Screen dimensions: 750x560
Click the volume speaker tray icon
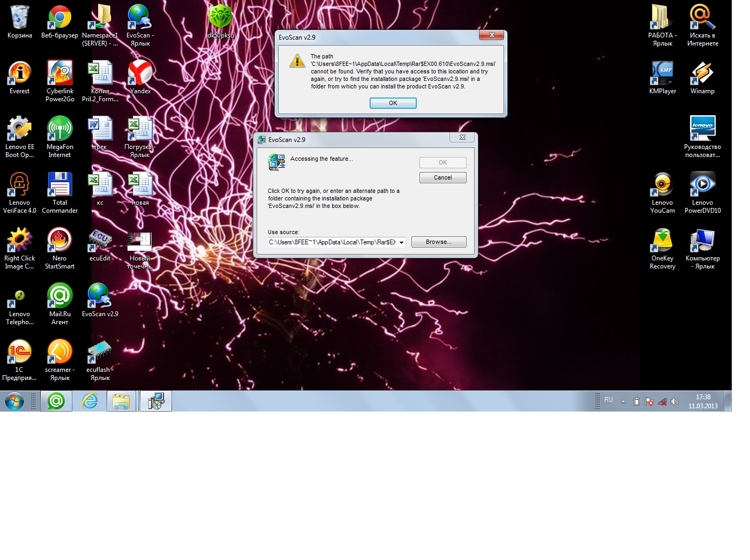pos(674,401)
